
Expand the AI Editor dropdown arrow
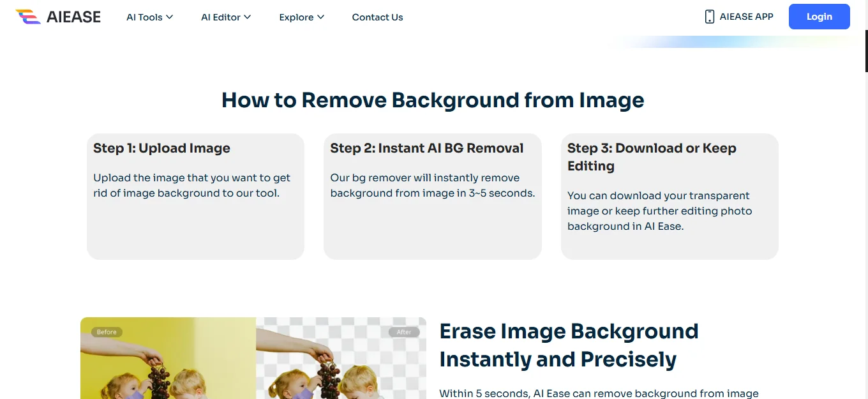coord(247,17)
